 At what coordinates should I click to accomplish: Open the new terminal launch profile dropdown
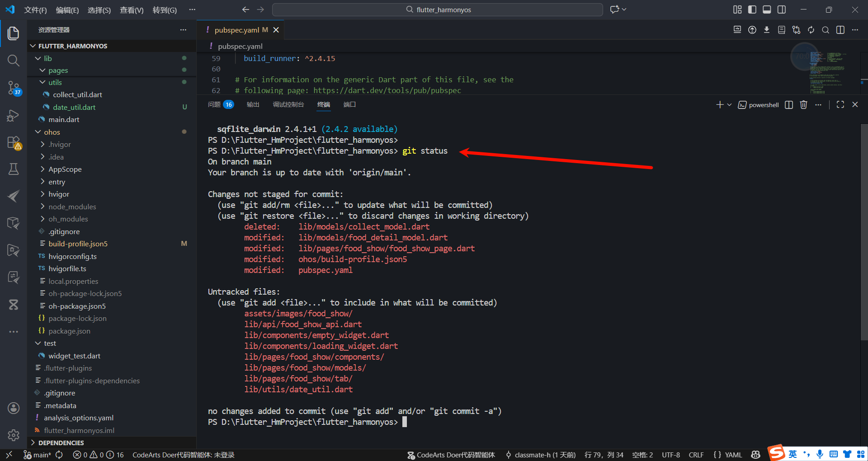[x=729, y=105]
